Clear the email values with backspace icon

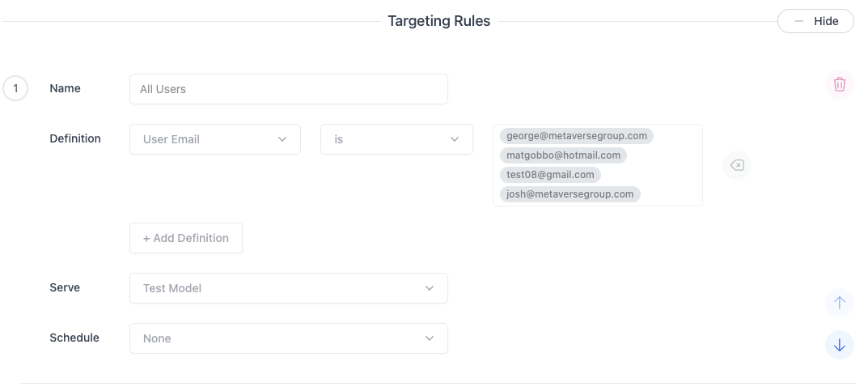pos(737,165)
